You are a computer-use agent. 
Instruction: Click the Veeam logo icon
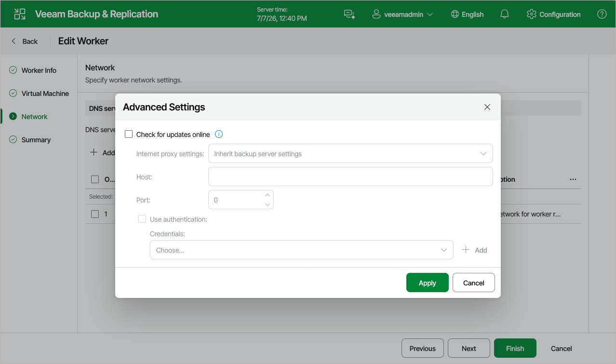20,14
